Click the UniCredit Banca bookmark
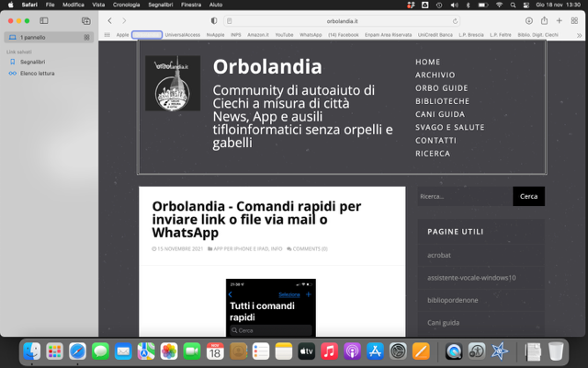The image size is (588, 368). (x=435, y=35)
